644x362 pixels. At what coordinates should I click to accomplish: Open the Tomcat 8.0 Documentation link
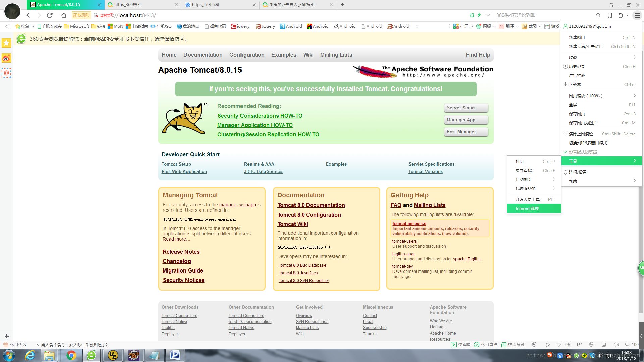pyautogui.click(x=311, y=205)
